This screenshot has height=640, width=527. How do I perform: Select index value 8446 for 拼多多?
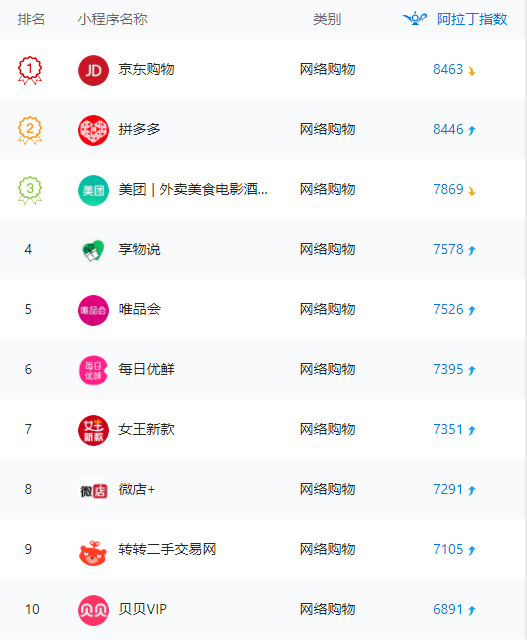pyautogui.click(x=448, y=129)
